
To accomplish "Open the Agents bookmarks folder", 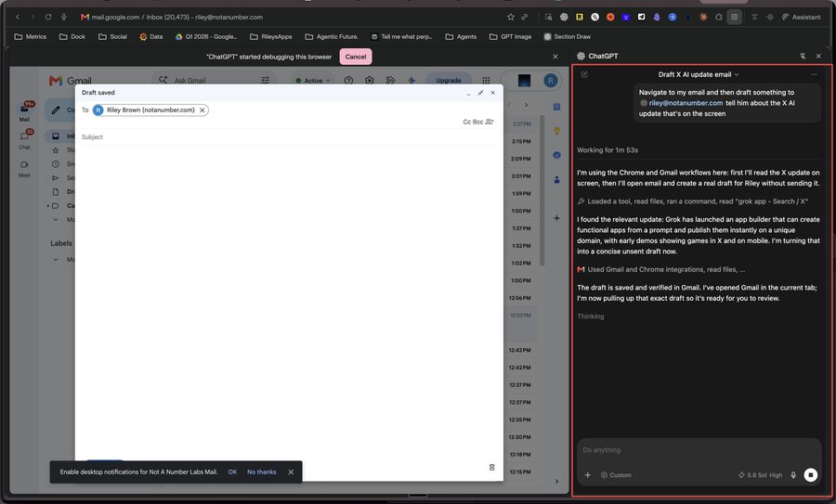I will tap(461, 37).
